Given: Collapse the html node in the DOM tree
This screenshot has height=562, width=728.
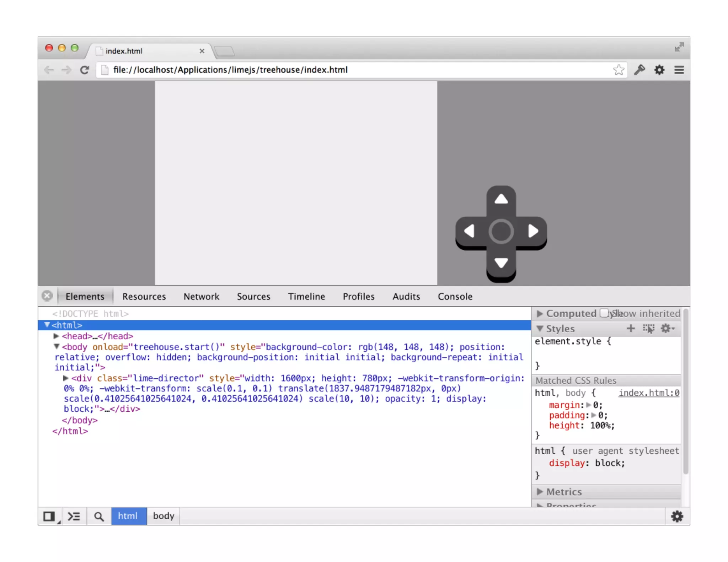Looking at the screenshot, I should (47, 325).
